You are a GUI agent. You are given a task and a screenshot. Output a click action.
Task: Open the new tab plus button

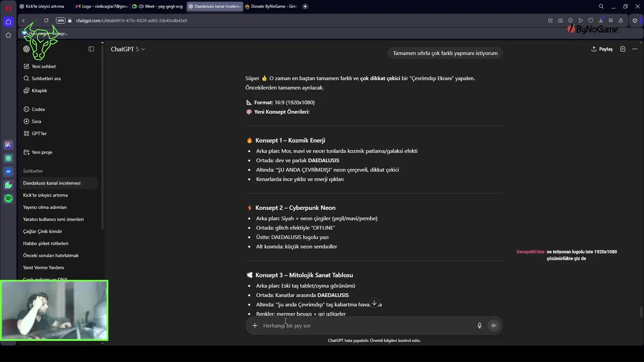point(305,7)
